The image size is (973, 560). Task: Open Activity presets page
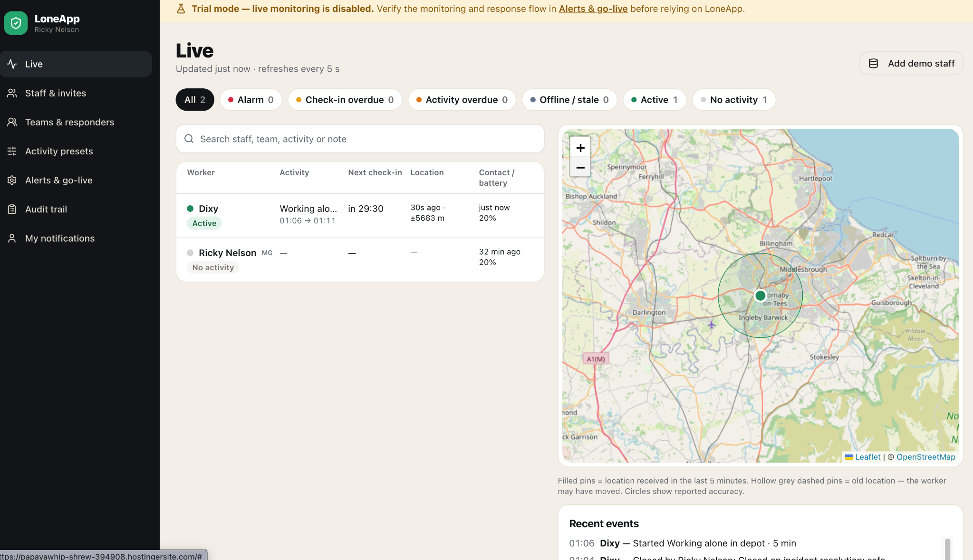click(76, 151)
